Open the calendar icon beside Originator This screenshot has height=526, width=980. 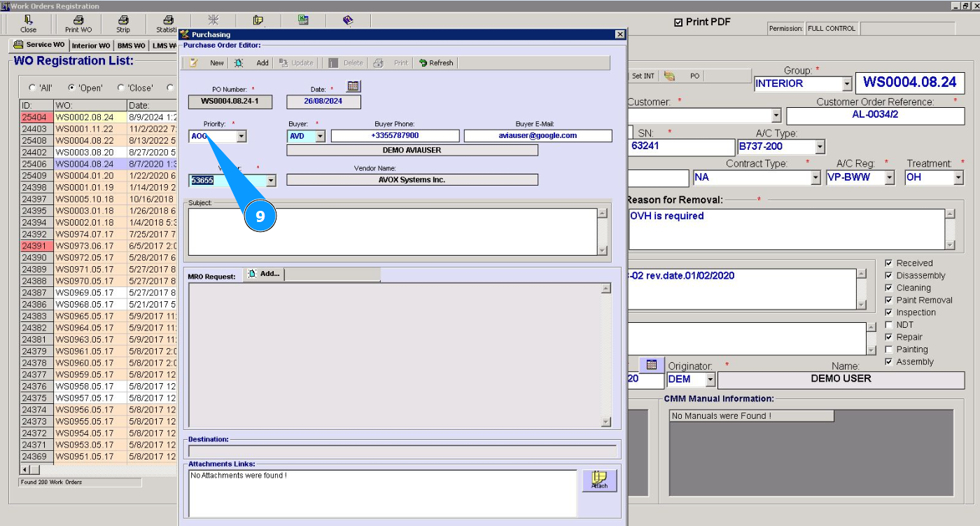[x=652, y=365]
